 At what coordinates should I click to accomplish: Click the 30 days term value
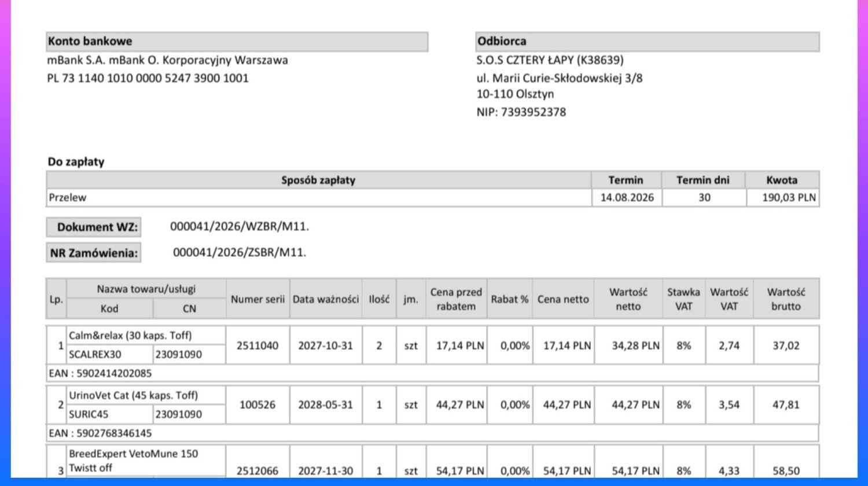coord(704,197)
